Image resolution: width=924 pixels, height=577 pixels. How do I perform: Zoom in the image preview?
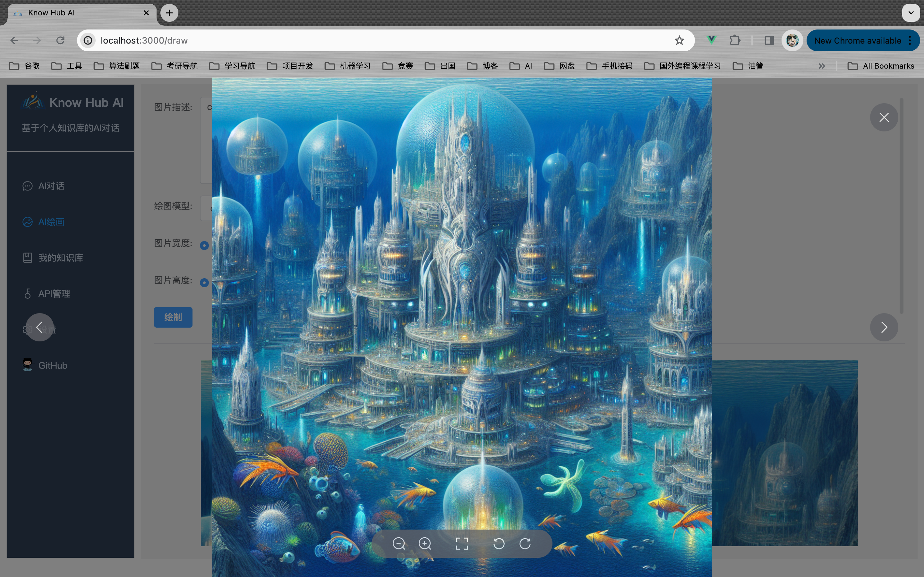424,543
